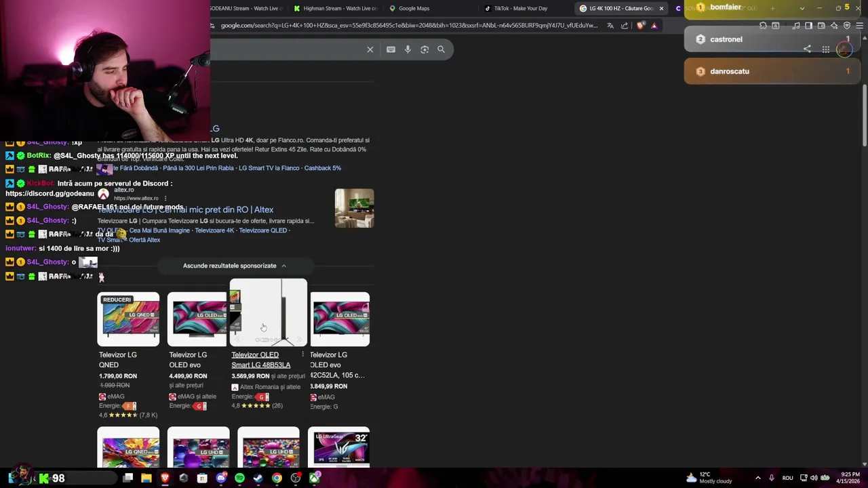Open Brave Rewards triangle icon
The width and height of the screenshot is (868, 488).
[x=654, y=26]
